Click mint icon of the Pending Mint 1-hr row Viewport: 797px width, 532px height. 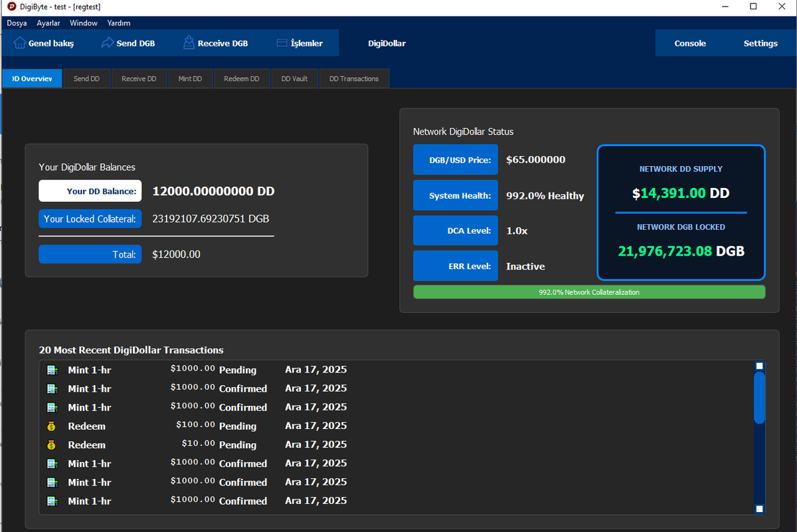52,370
